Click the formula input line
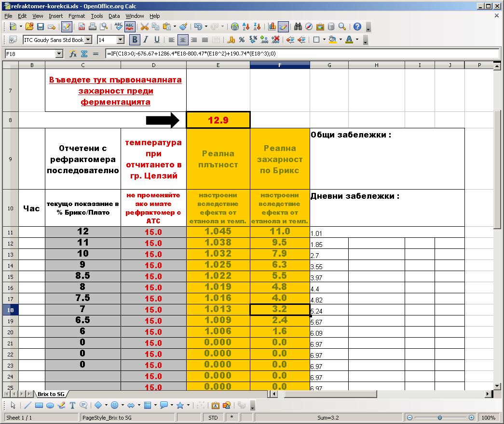This screenshot has width=504, height=424. 302,54
